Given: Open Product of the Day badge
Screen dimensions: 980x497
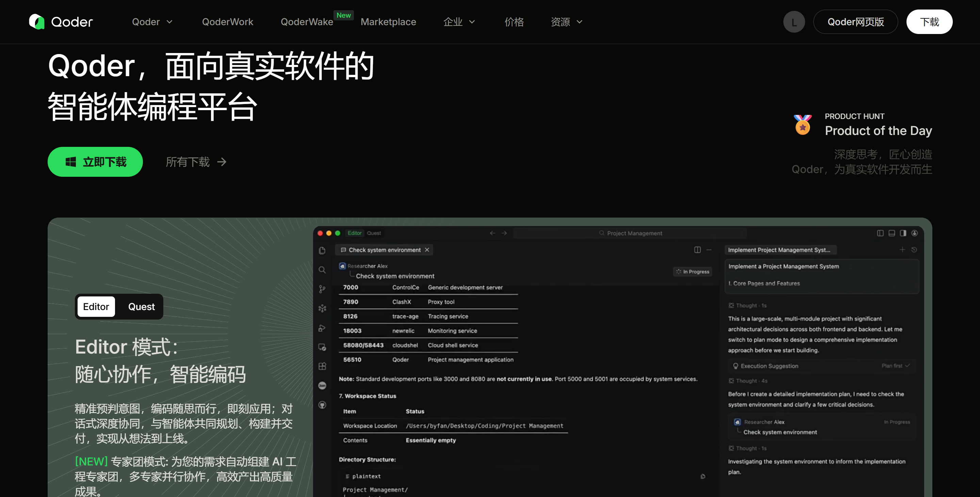Looking at the screenshot, I should pyautogui.click(x=878, y=130).
